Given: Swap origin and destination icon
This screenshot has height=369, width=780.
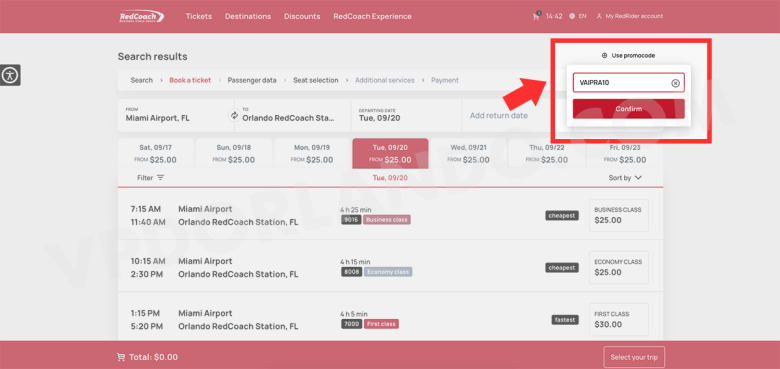Looking at the screenshot, I should [x=234, y=115].
